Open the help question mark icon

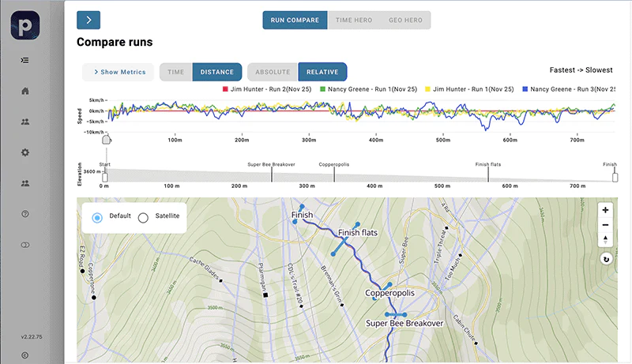coord(25,214)
